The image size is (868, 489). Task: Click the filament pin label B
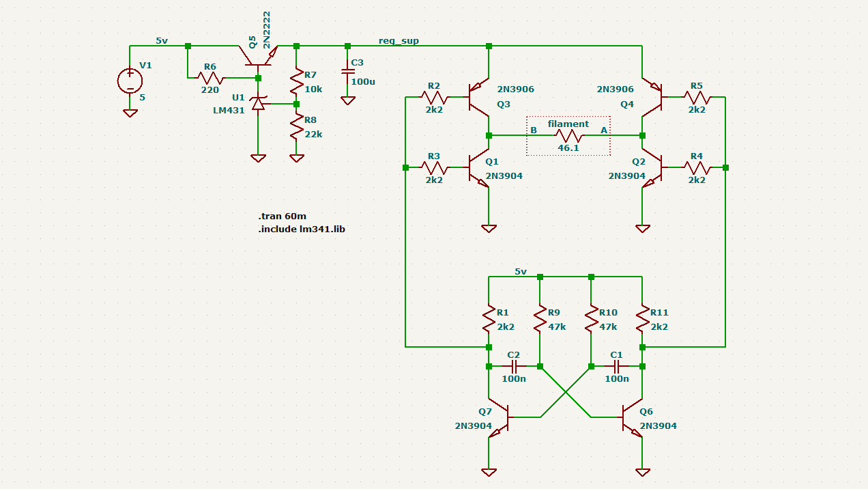[534, 130]
